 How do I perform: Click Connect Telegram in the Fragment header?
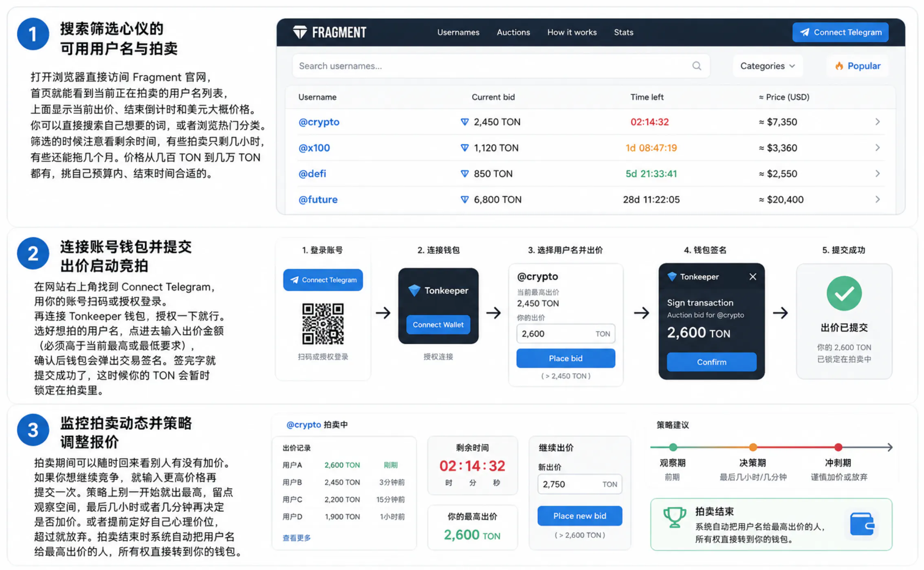(840, 32)
